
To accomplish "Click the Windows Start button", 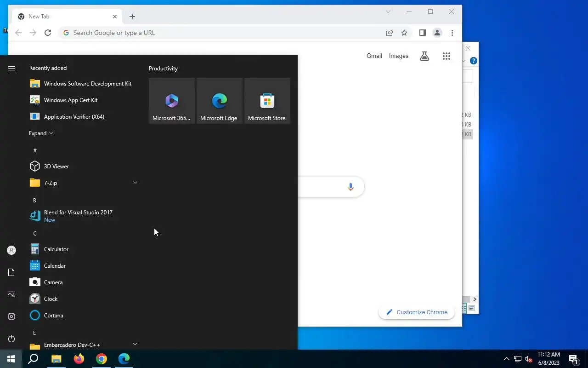I will pos(11,359).
